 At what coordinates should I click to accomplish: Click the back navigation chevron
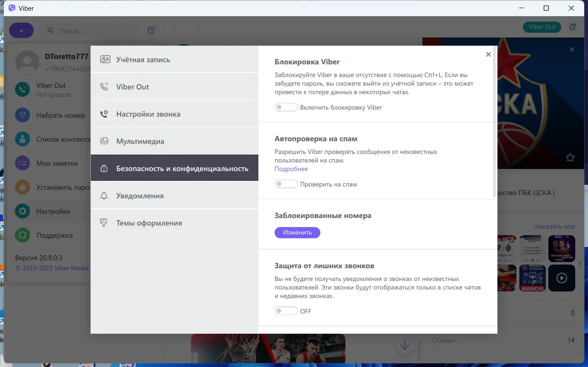pos(175,26)
